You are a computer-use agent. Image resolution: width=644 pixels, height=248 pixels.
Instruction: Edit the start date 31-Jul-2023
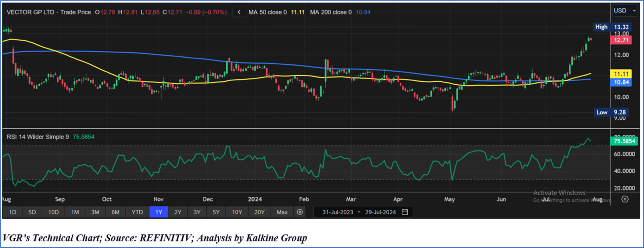coord(338,212)
